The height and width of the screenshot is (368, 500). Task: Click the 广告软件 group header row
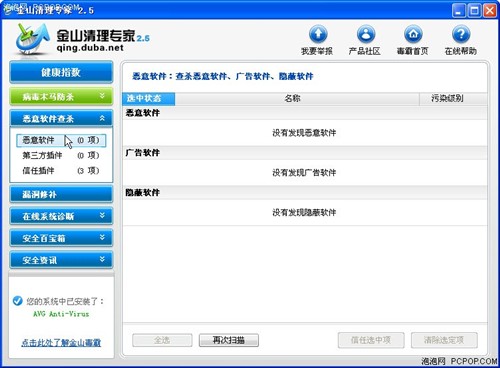tap(305, 153)
